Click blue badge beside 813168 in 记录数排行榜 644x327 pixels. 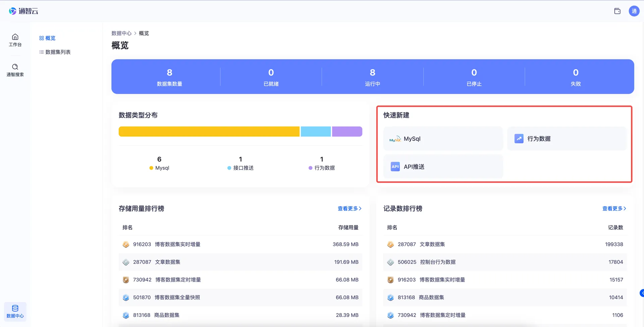pyautogui.click(x=390, y=298)
